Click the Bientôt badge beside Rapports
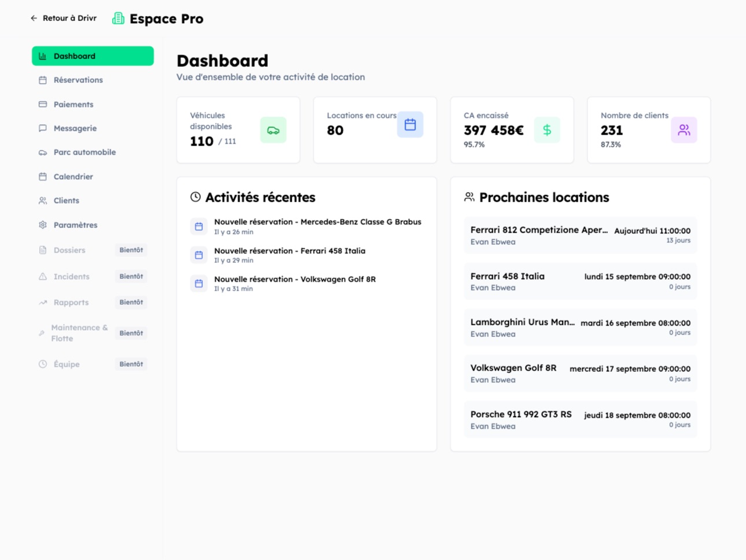The image size is (746, 560). 131,302
